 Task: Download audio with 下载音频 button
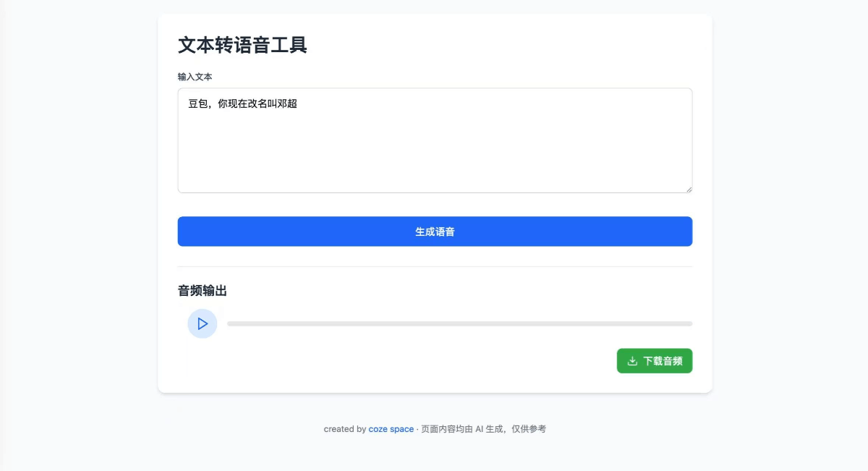tap(655, 361)
